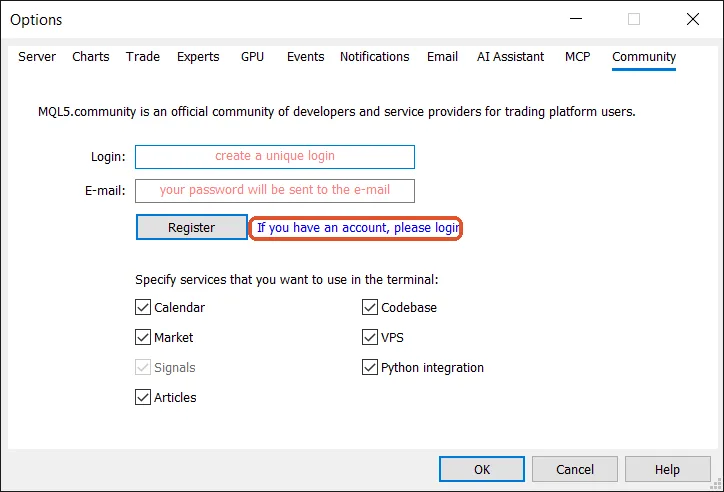Image resolution: width=724 pixels, height=492 pixels.
Task: Minimize the Options window
Action: (x=576, y=19)
